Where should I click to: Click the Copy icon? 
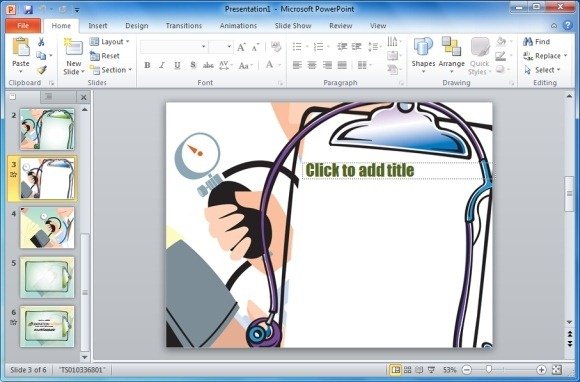(41, 56)
